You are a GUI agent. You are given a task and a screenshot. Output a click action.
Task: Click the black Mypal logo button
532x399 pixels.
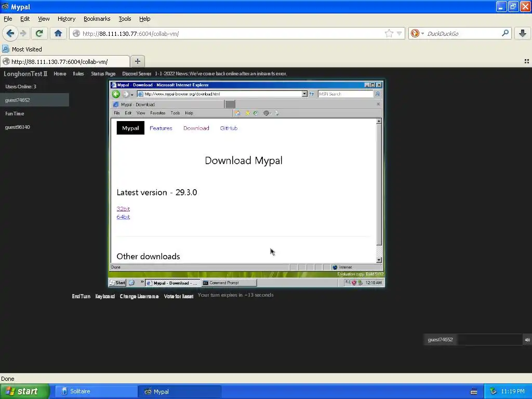pos(130,128)
